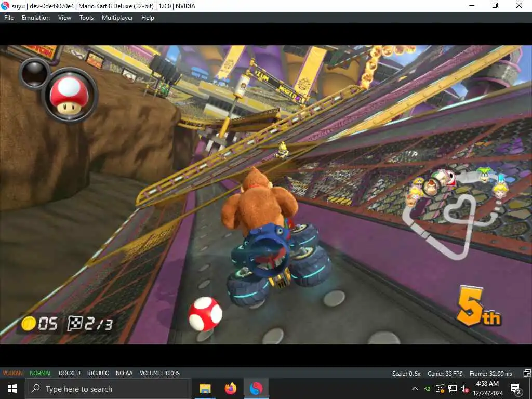Open File Explorer from the taskbar
The height and width of the screenshot is (399, 532).
pyautogui.click(x=205, y=389)
